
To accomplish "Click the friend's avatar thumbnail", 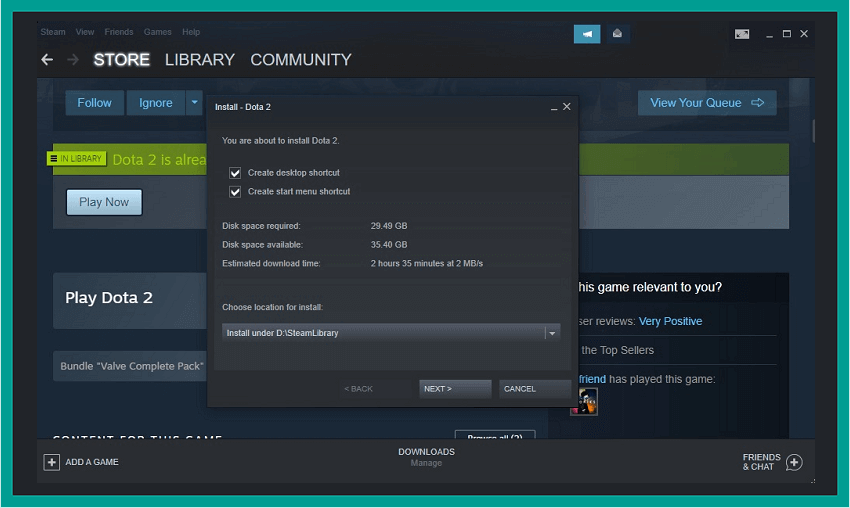I will (x=584, y=402).
